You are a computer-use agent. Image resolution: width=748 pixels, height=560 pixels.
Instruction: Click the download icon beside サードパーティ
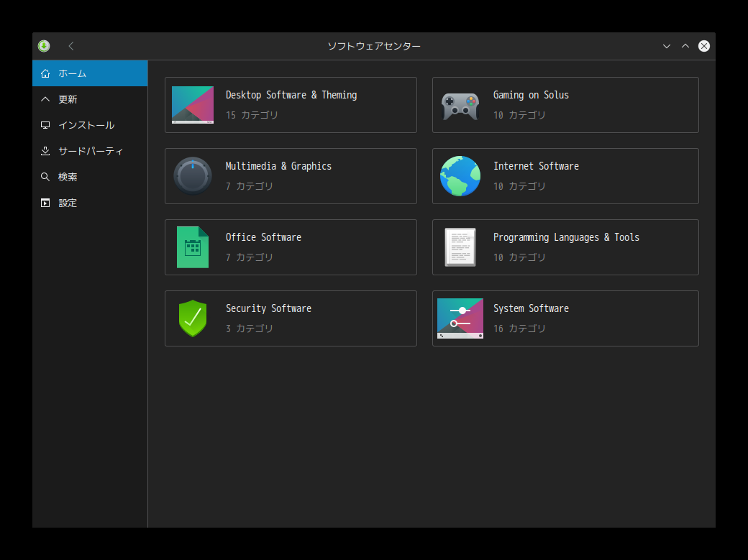pyautogui.click(x=45, y=151)
